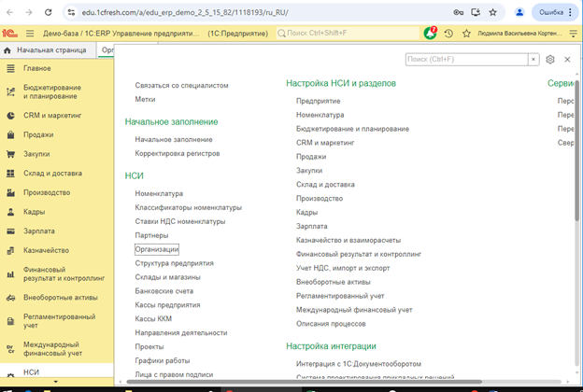Focus the panel search field Ctrl+F

click(x=466, y=60)
